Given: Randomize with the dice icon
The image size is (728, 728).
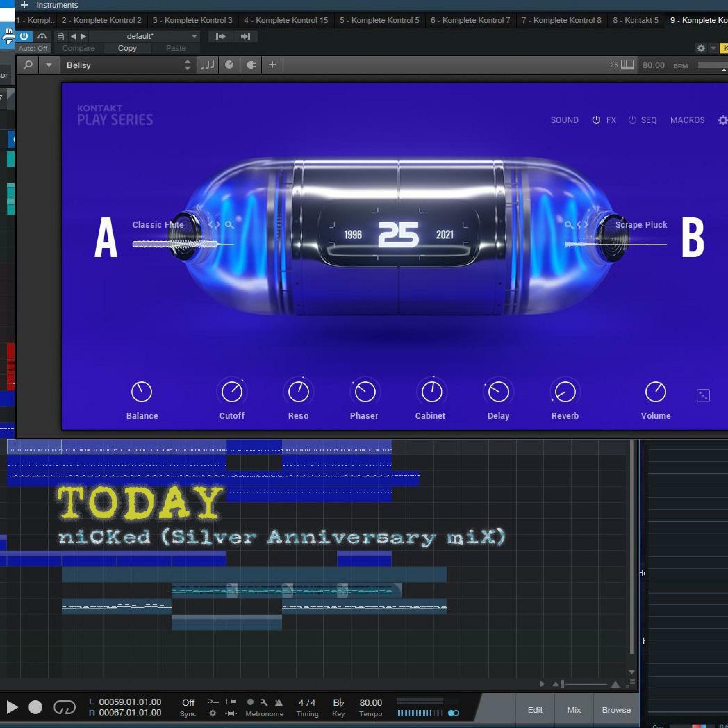Looking at the screenshot, I should pos(703,396).
